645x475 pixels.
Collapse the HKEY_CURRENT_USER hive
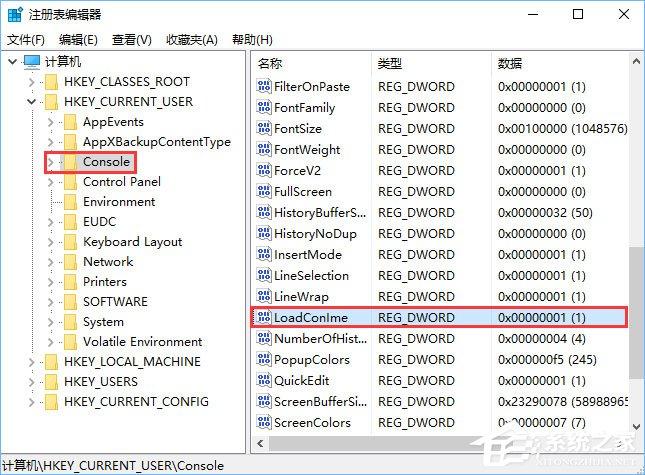(31, 102)
